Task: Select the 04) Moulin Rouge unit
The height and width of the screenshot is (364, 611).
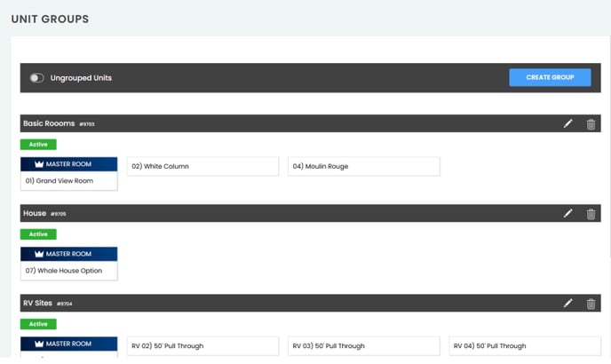Action: click(363, 166)
